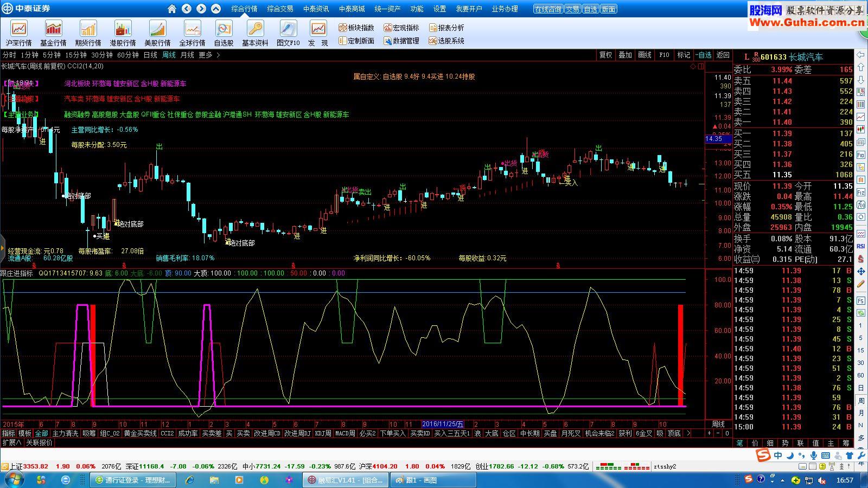This screenshot has height=488, width=868.
Task: Open 沪深行情 market toolbar icon
Action: (18, 34)
